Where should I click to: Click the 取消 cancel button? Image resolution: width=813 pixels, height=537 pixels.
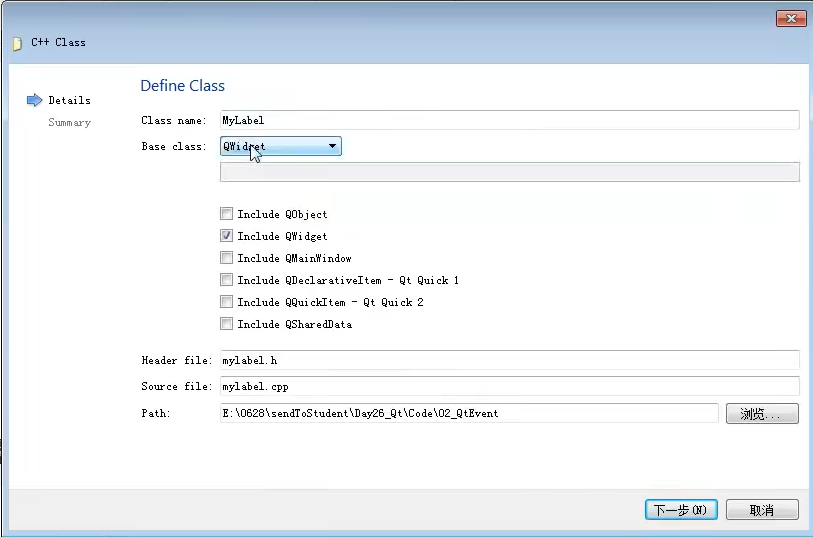(x=762, y=510)
